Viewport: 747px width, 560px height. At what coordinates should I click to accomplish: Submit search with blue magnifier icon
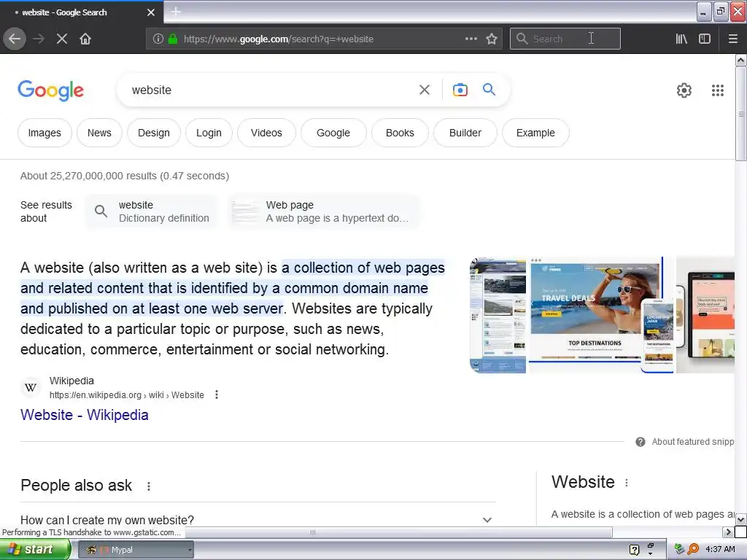click(x=489, y=89)
